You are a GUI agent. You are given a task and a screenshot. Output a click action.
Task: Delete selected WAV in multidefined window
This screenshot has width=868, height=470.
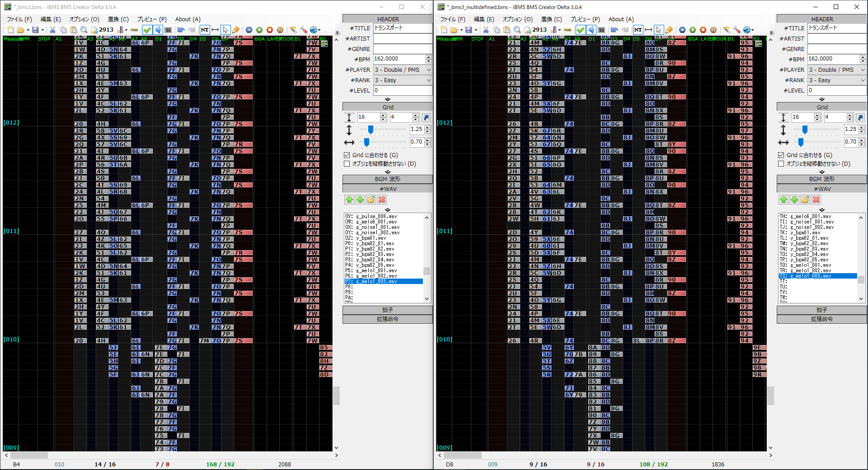pos(816,200)
